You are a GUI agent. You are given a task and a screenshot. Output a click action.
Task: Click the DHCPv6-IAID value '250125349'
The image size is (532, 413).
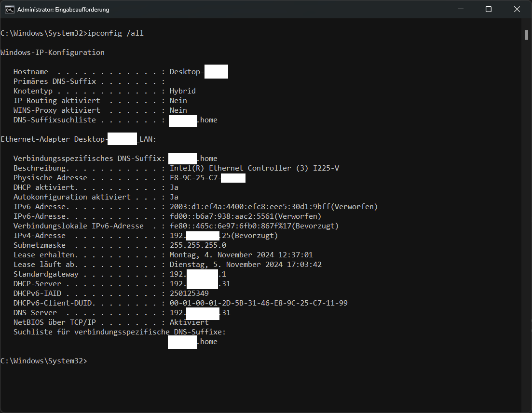[x=189, y=293]
